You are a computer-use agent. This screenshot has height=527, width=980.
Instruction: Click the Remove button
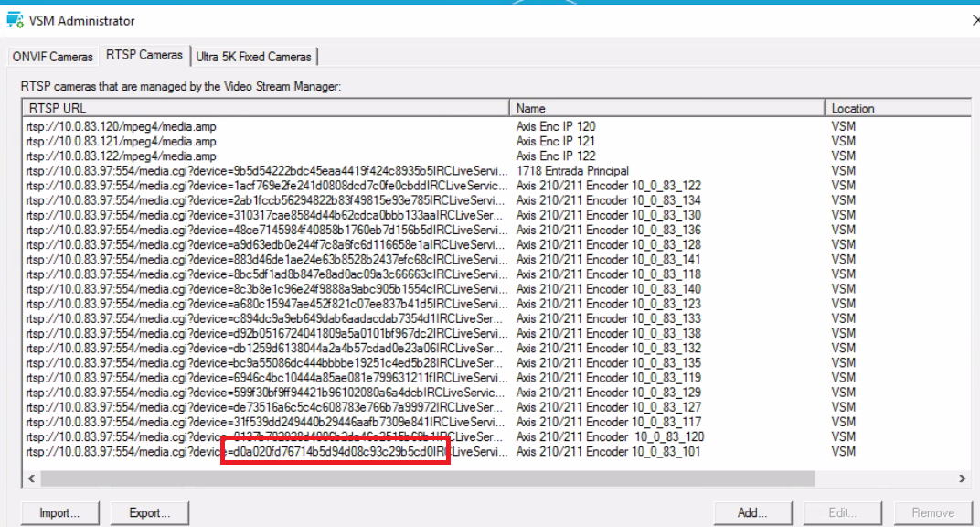pyautogui.click(x=933, y=513)
